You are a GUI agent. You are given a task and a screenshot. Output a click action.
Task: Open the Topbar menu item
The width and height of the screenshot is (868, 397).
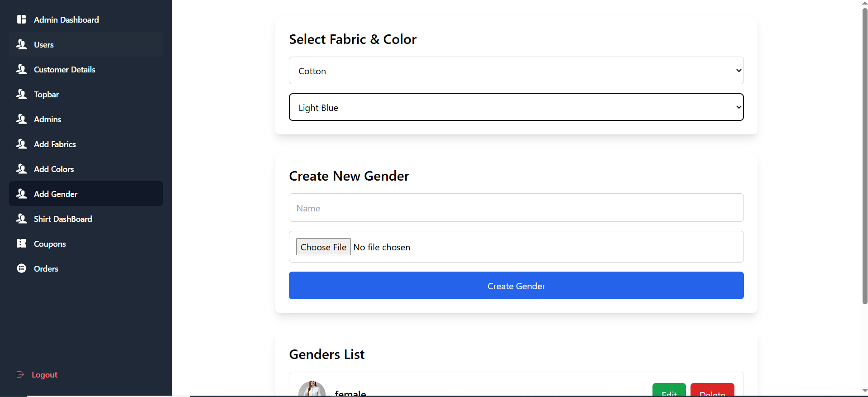click(x=46, y=94)
